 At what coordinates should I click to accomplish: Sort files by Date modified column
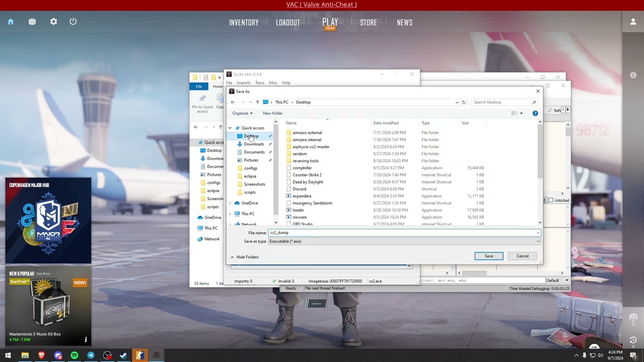pyautogui.click(x=386, y=123)
